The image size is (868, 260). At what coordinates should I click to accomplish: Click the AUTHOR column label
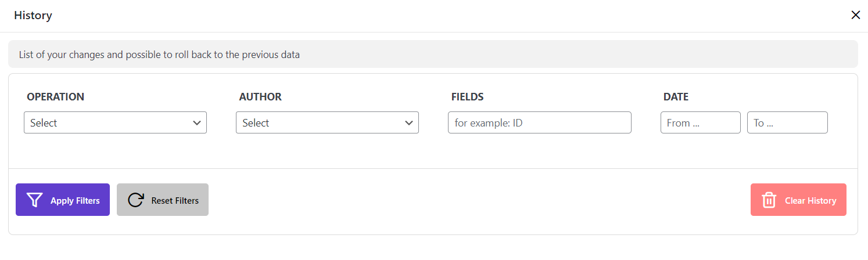260,97
